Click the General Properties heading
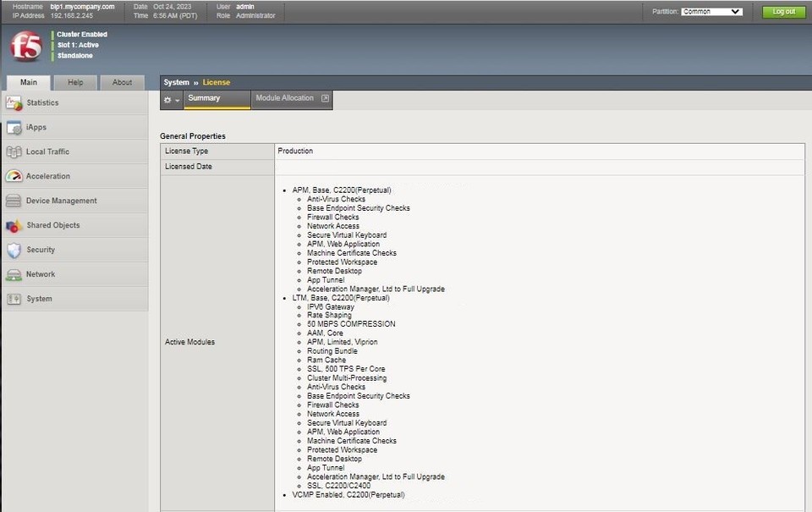Image resolution: width=812 pixels, height=512 pixels. click(193, 136)
